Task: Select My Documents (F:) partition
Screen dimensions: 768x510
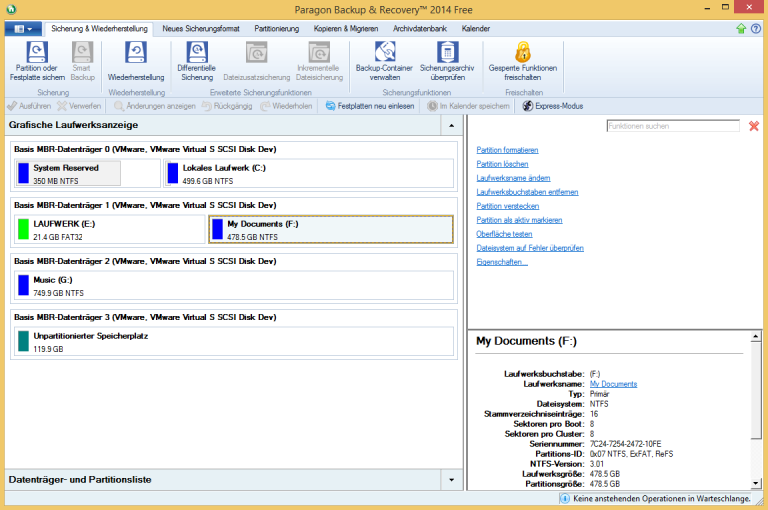Action: point(331,230)
